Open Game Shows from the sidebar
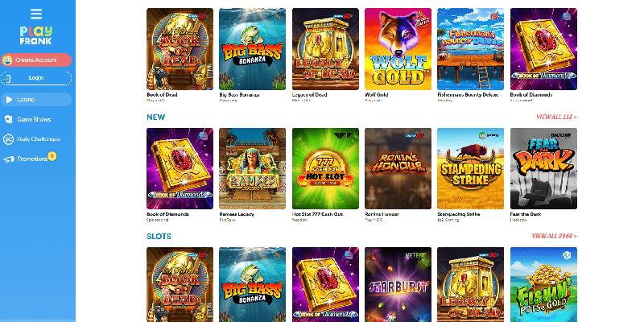 click(34, 119)
